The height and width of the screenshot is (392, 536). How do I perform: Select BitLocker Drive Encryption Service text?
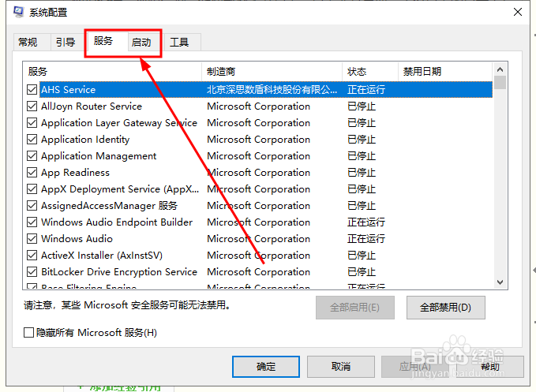119,272
